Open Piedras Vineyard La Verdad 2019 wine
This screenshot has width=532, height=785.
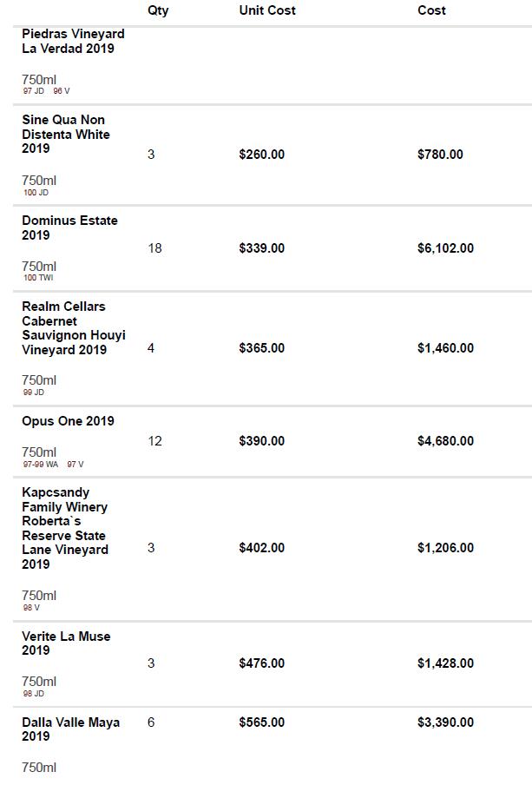73,41
